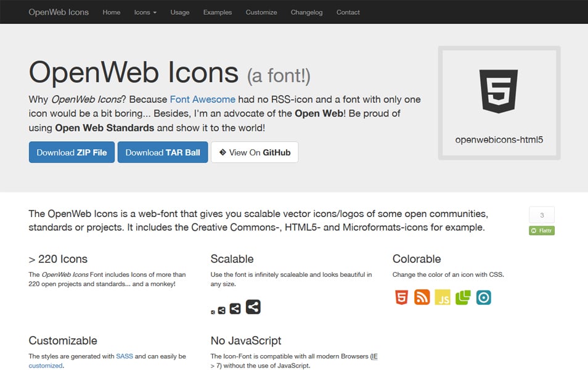Click the Download ZIP File button
The image size is (588, 370).
[x=71, y=152]
